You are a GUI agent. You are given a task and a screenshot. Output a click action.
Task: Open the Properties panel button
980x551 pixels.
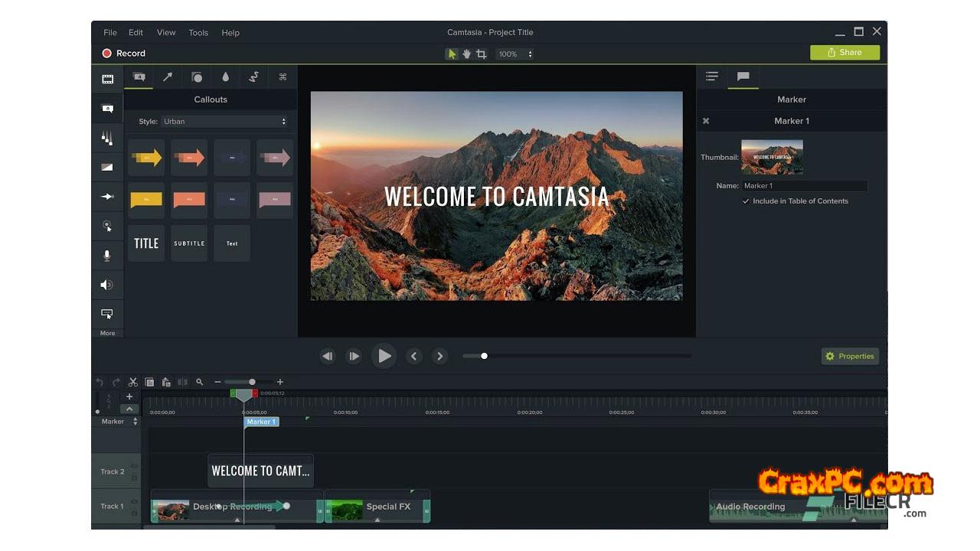click(x=850, y=357)
